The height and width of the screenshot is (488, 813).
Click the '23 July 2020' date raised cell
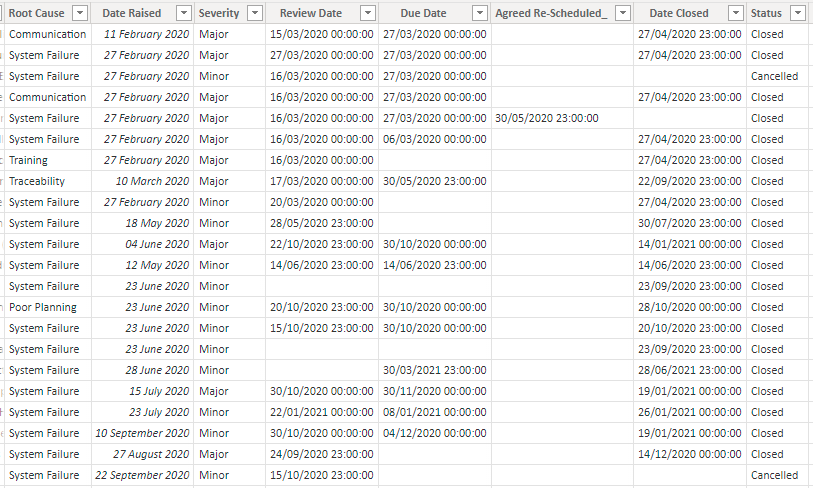click(143, 412)
